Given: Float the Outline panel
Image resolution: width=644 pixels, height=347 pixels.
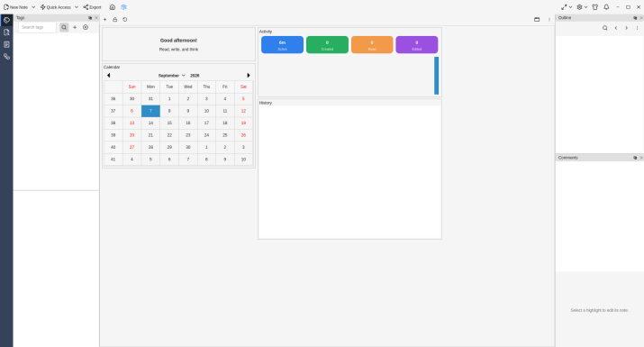Looking at the screenshot, I should coord(635,18).
